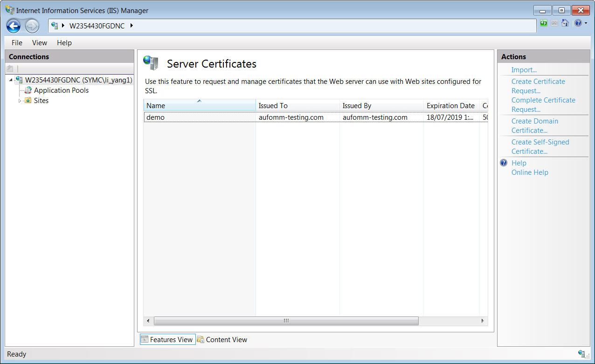The width and height of the screenshot is (595, 364).
Task: Sort certificates by Expiration Date column
Action: 450,106
